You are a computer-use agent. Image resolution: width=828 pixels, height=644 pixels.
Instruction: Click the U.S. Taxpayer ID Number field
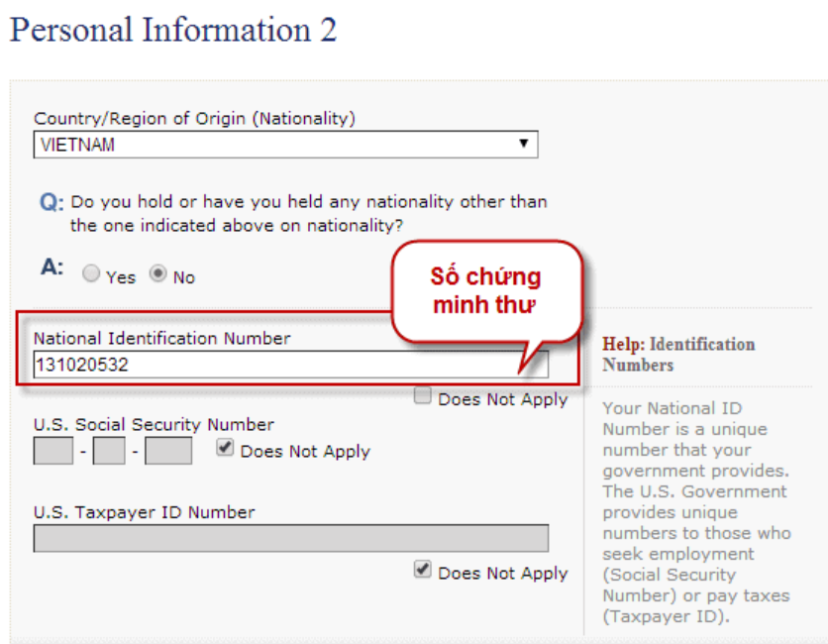(x=290, y=538)
